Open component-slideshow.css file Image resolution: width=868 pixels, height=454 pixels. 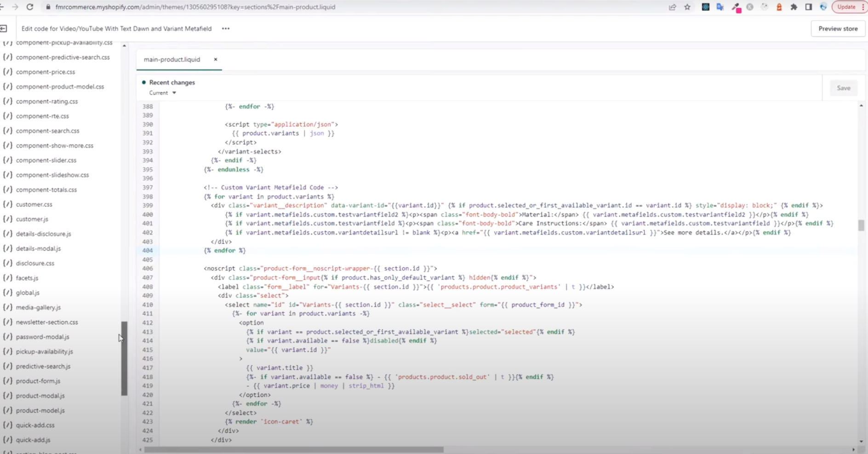[x=52, y=175]
